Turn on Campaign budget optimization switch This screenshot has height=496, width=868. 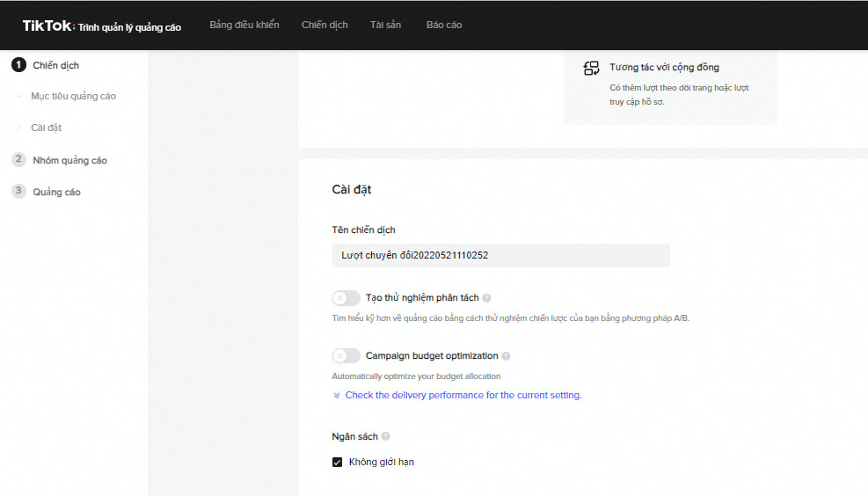tap(346, 356)
